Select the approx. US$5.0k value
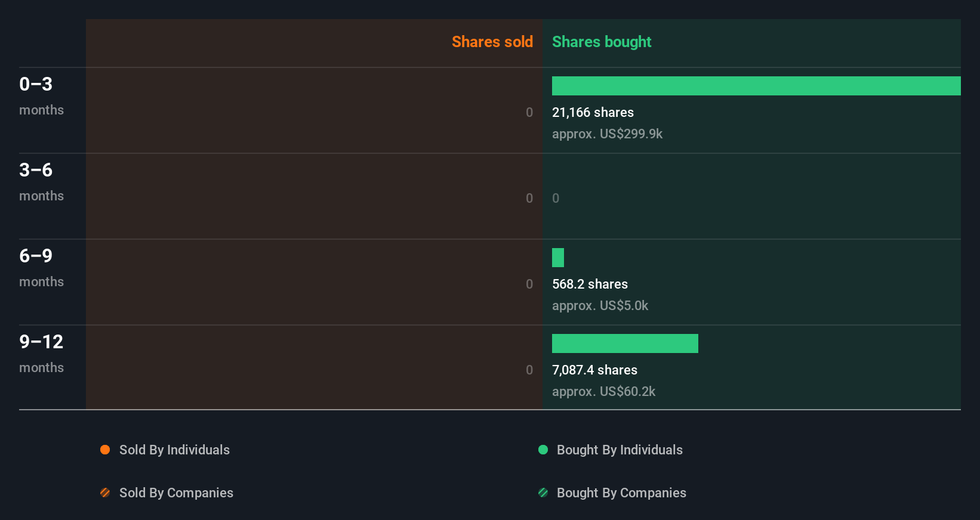The height and width of the screenshot is (520, 980). point(600,305)
